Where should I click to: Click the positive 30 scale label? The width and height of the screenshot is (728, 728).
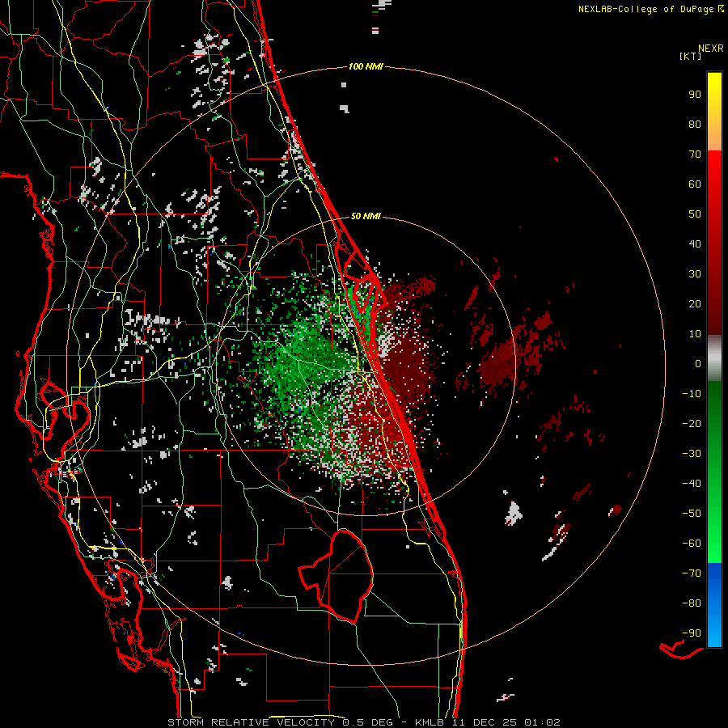click(695, 274)
